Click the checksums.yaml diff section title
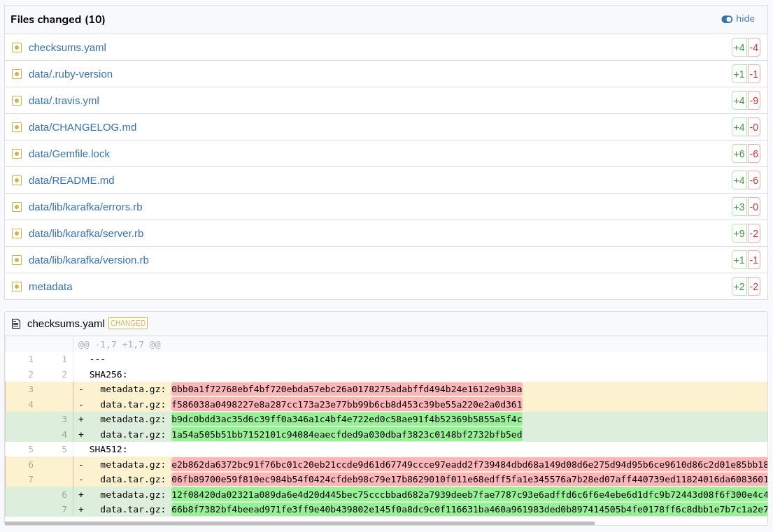The width and height of the screenshot is (773, 532). [x=66, y=324]
